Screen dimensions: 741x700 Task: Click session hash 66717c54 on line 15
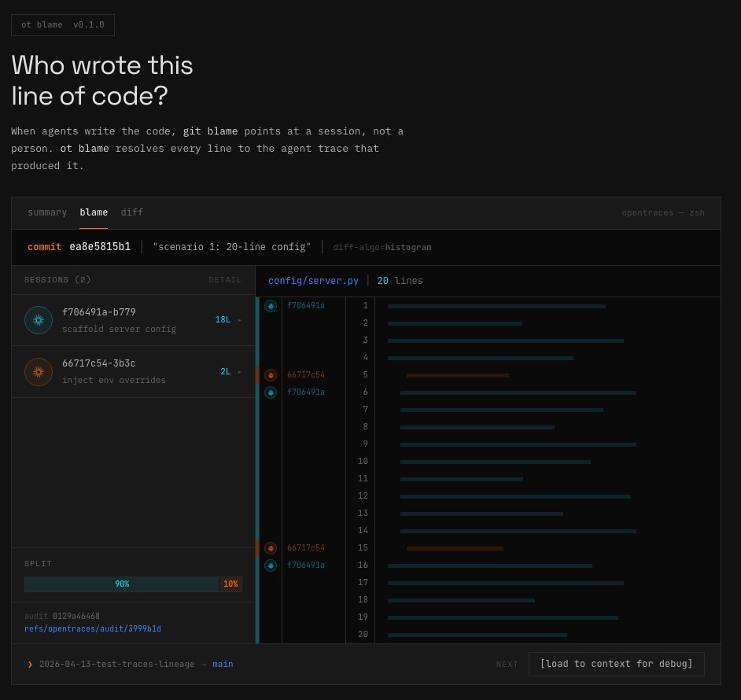(x=306, y=547)
